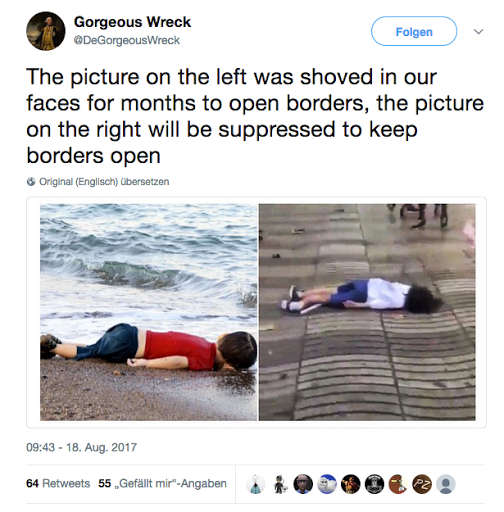The image size is (504, 512).
Task: View the 55 'Gefällt mir'-Angaben list
Action: coord(162,483)
